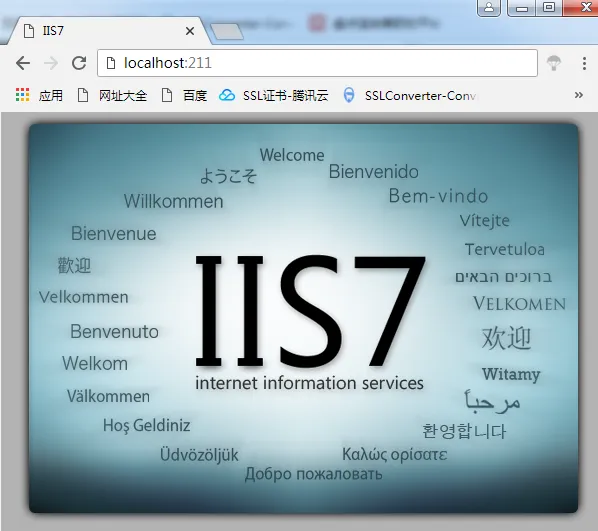
Task: Open Chrome's three-dot menu
Action: click(584, 63)
